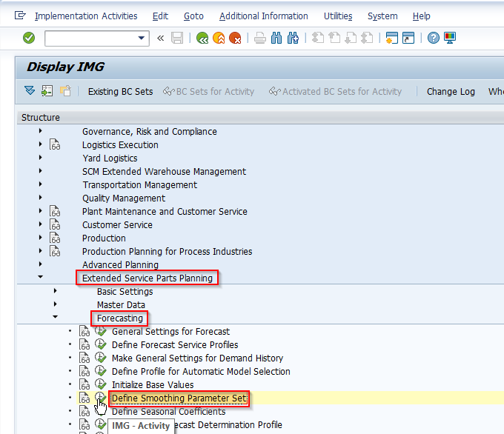504x434 pixels.
Task: Click the green Back icon
Action: pyautogui.click(x=202, y=39)
